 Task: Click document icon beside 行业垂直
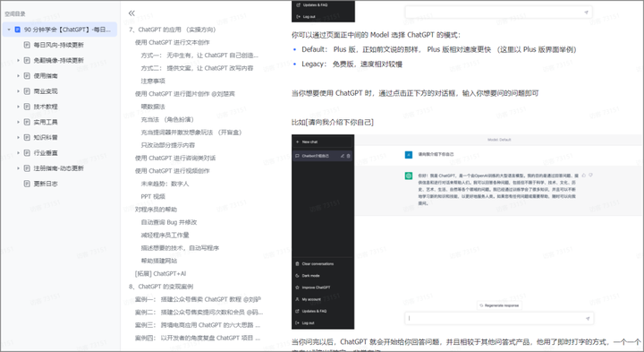[27, 153]
